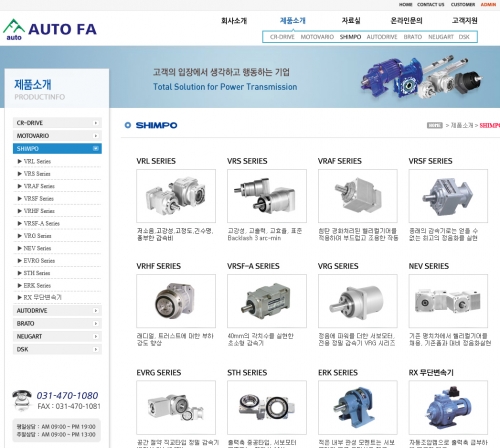This screenshot has width=500, height=448.
Task: Click the SHIMPO page title bullet icon
Action: 128,125
